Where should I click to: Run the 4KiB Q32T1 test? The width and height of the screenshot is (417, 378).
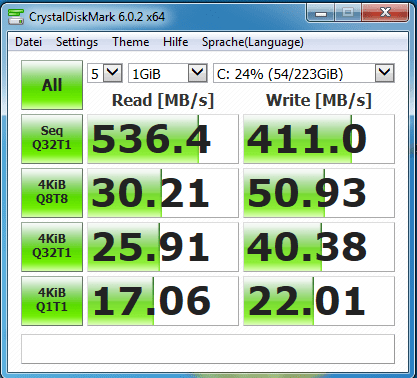[x=52, y=247]
